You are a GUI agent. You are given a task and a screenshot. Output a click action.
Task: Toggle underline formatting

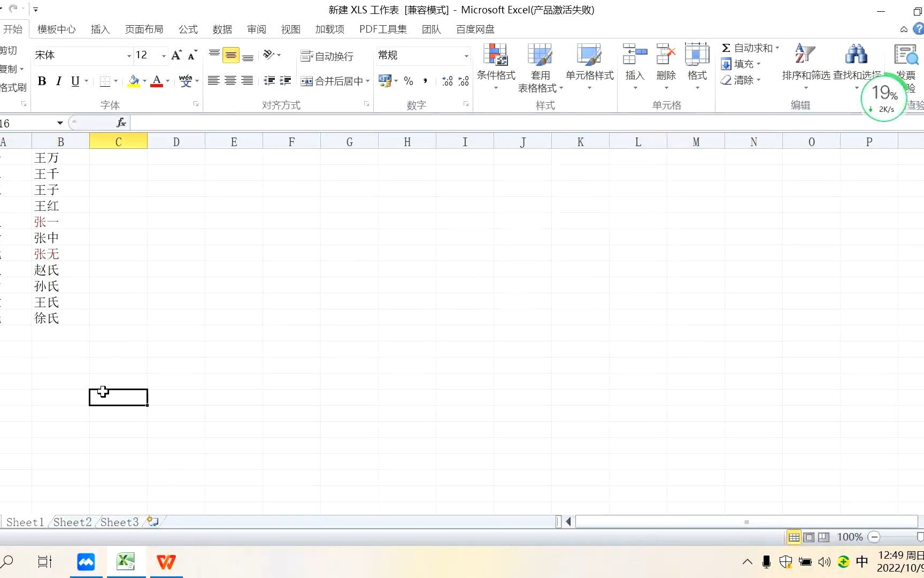[75, 81]
